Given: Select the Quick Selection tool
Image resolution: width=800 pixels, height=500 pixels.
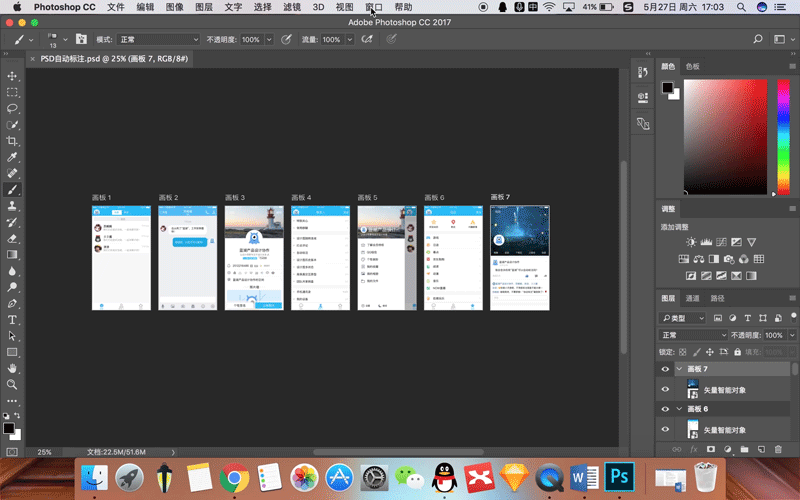Looking at the screenshot, I should [12, 125].
